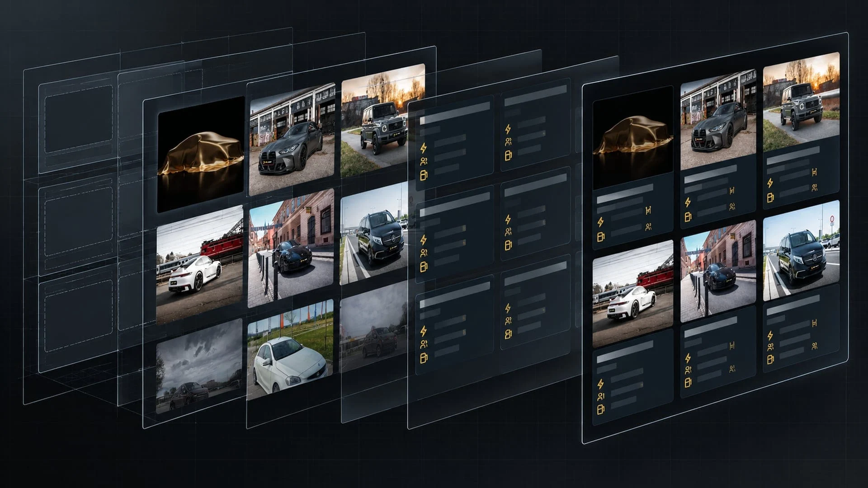Click the gearbox icon in the black Mercedes van card, right panel
868x488 pixels.
(x=815, y=323)
